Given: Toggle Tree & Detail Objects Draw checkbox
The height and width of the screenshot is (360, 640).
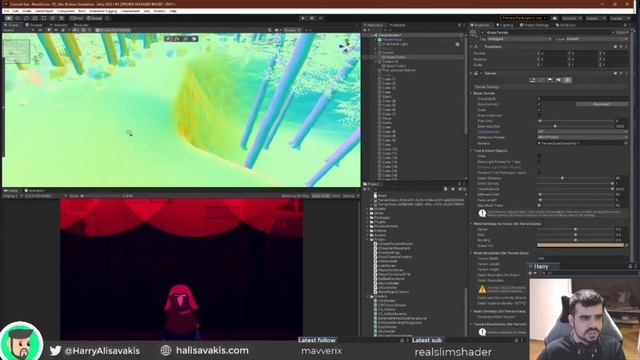Looking at the screenshot, I should [539, 156].
